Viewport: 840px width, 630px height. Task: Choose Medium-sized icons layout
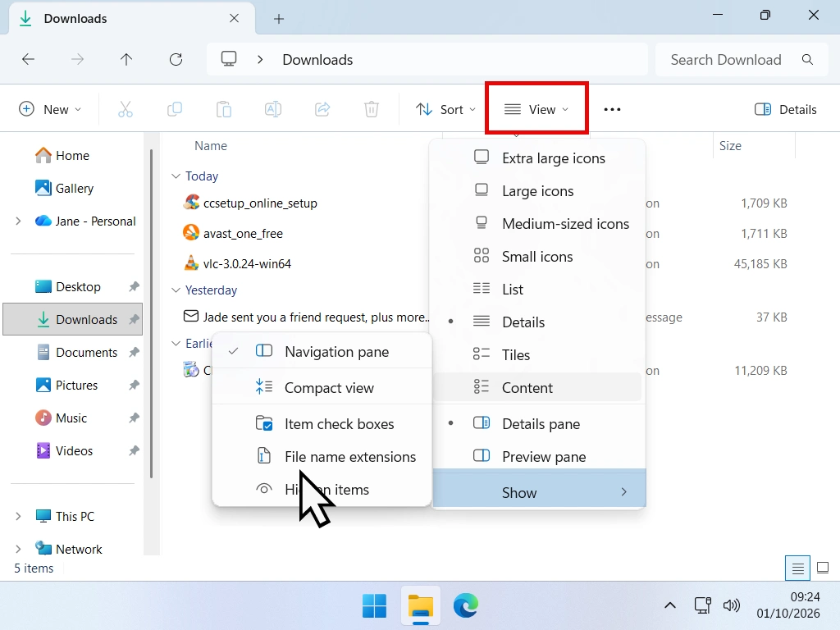537,223
